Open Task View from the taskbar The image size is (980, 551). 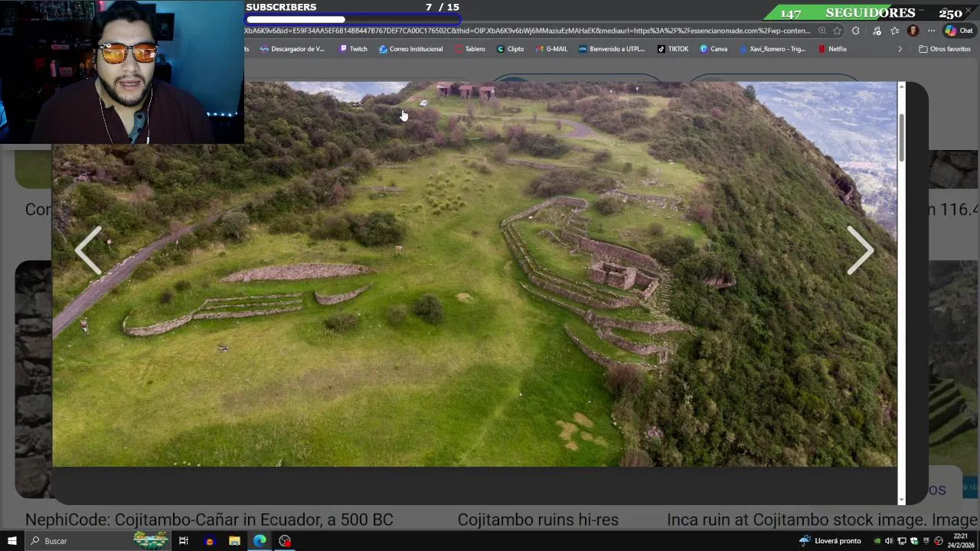pyautogui.click(x=184, y=541)
